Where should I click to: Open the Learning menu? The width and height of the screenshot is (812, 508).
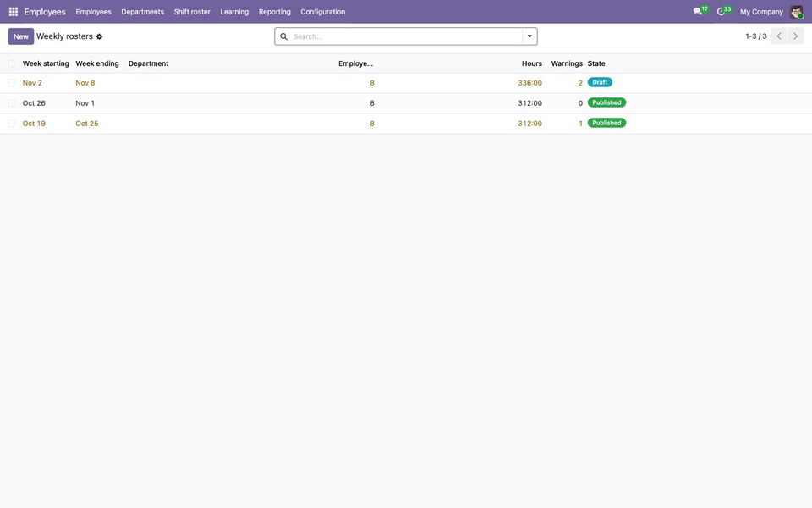pos(234,11)
